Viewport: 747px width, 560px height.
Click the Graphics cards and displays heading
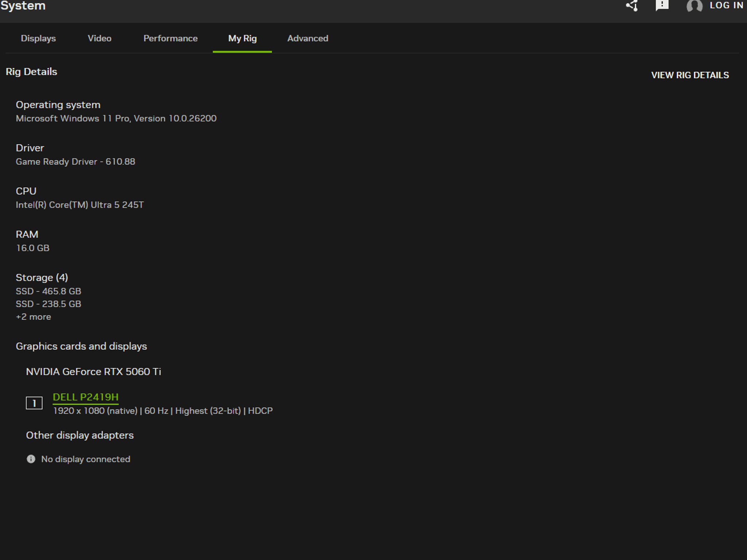[x=81, y=346]
